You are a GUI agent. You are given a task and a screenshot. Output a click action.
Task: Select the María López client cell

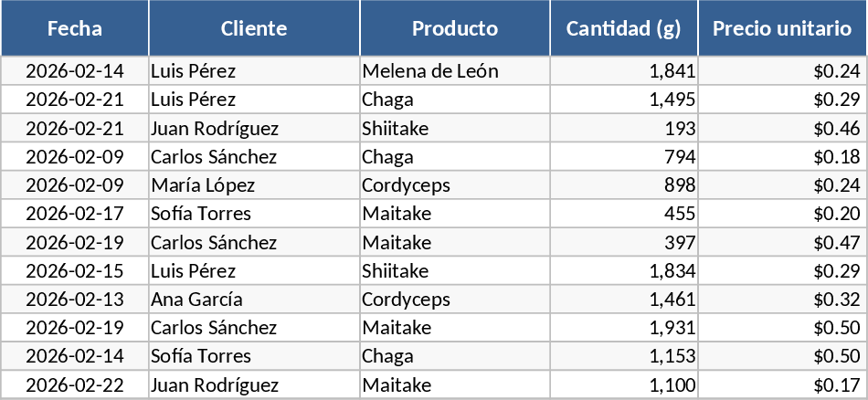[254, 185]
